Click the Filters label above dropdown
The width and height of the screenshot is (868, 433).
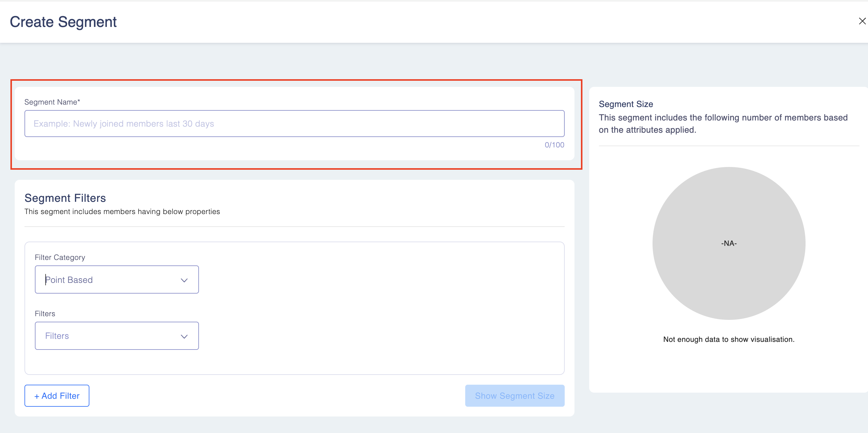(x=45, y=313)
